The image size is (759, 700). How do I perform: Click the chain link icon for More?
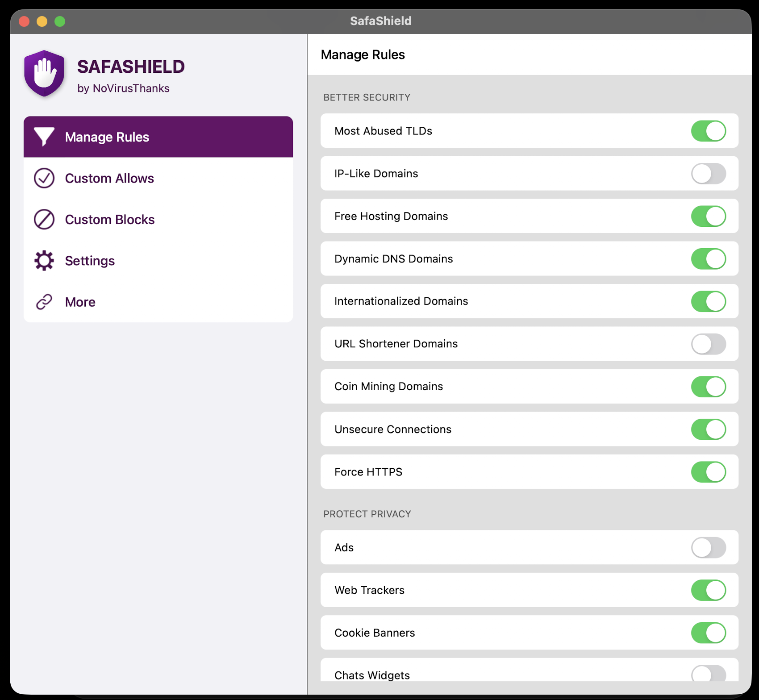(44, 302)
